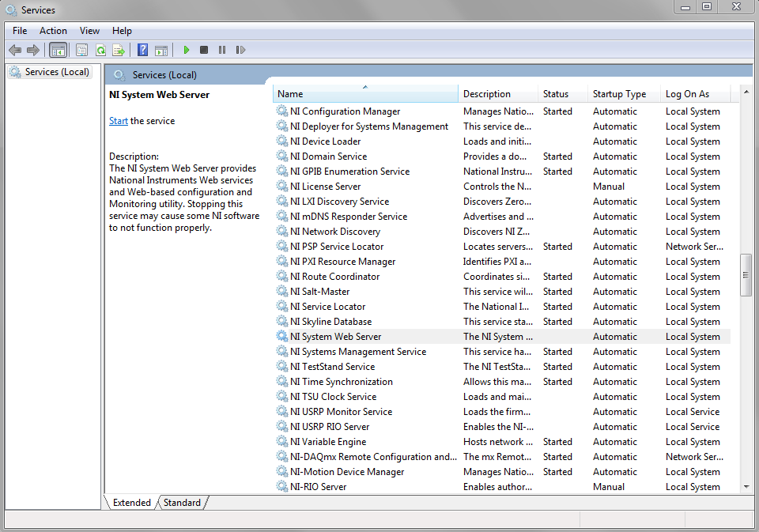Select NI PSP Service Locator
This screenshot has height=532, width=759.
(x=501, y=246)
